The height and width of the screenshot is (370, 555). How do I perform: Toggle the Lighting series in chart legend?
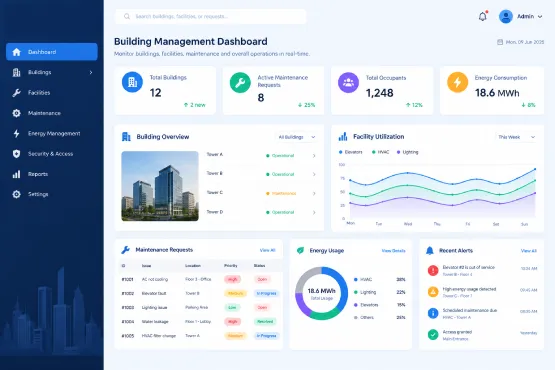coord(407,152)
